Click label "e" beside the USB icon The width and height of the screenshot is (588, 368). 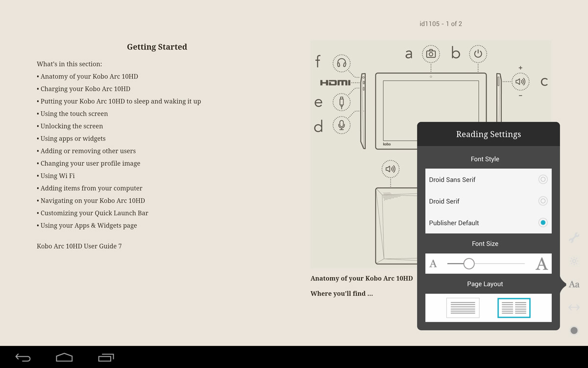coord(318,103)
